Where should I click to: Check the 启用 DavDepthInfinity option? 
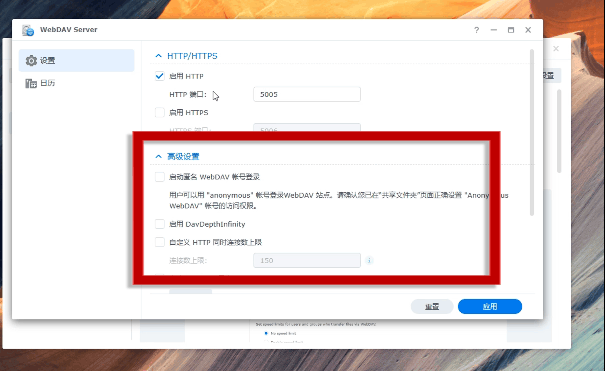pos(160,224)
